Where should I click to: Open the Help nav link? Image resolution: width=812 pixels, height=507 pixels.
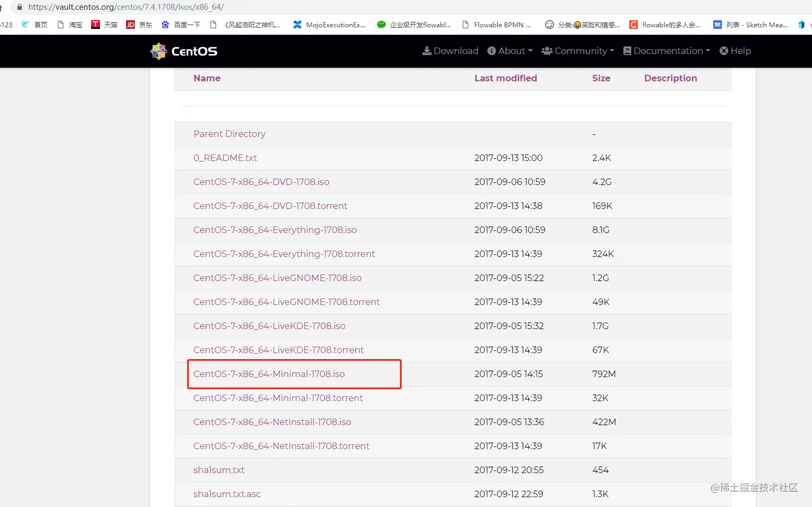pos(735,51)
